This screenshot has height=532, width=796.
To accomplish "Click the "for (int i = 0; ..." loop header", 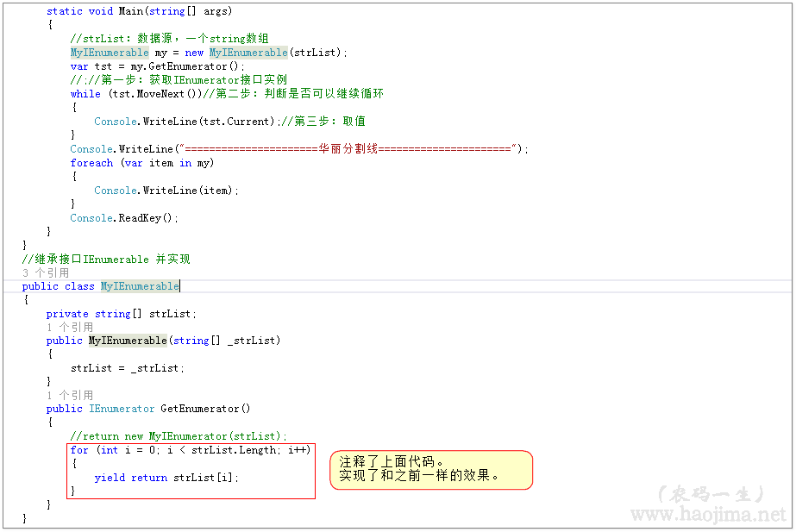I will [190, 450].
